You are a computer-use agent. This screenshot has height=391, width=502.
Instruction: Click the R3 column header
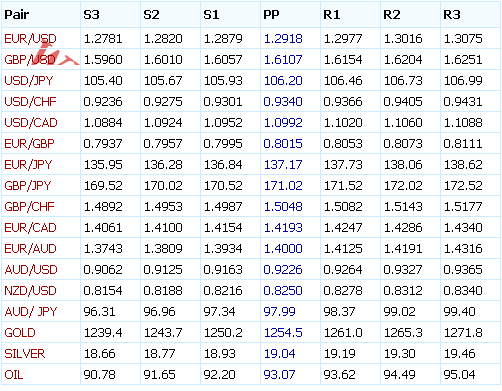tap(452, 15)
